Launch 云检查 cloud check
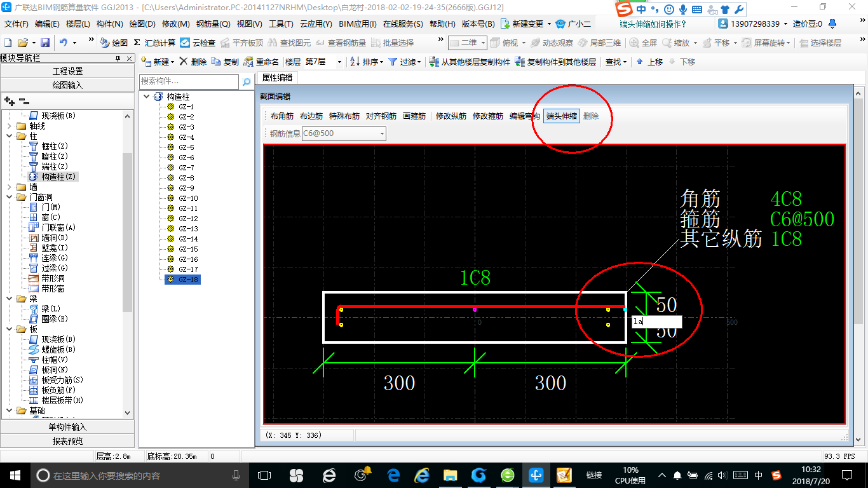Viewport: 868px width, 488px height. click(198, 43)
